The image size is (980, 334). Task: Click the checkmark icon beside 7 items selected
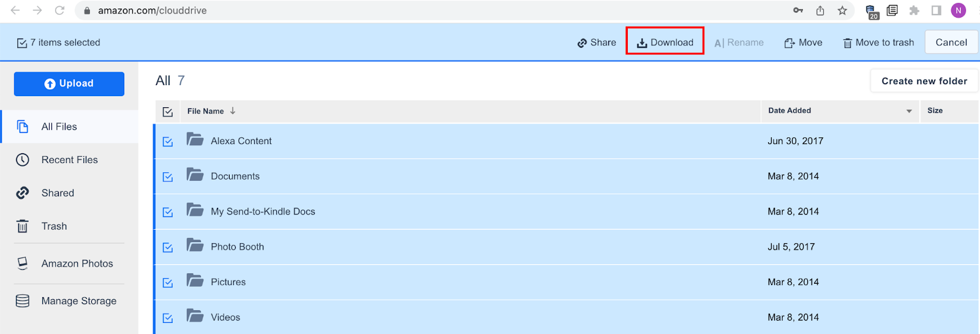(22, 43)
